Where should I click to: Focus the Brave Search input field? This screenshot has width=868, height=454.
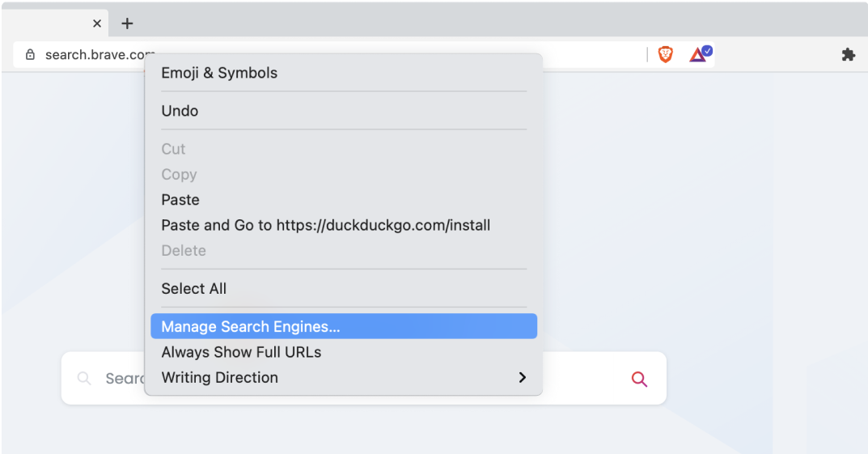[364, 378]
